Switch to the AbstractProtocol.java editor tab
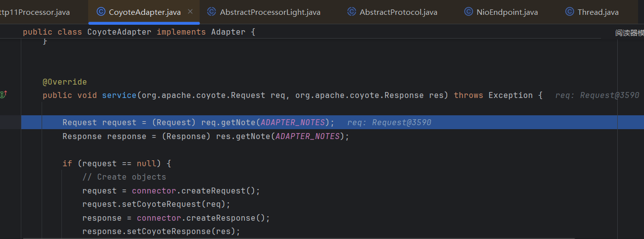This screenshot has width=644, height=239. coord(398,12)
